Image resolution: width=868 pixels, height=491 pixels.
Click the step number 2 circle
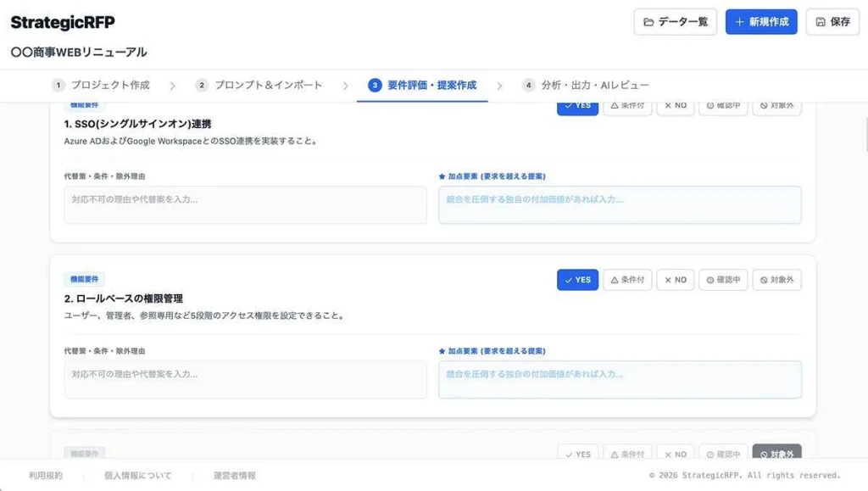[202, 85]
